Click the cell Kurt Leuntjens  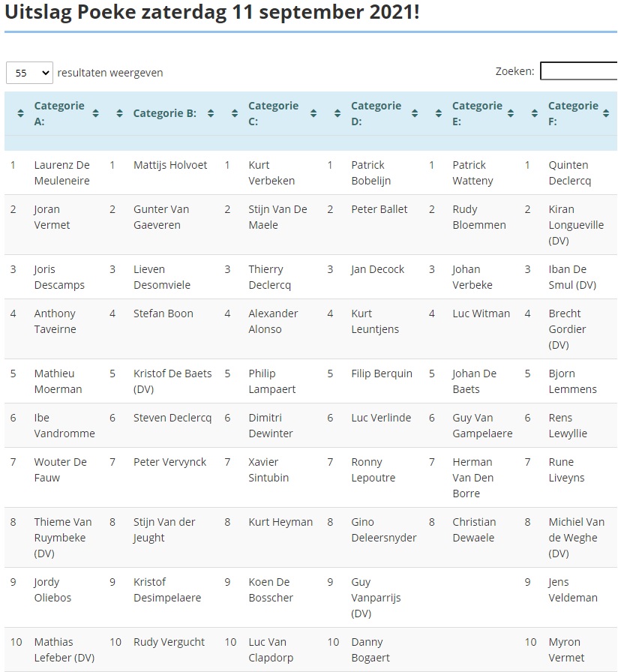(x=375, y=321)
